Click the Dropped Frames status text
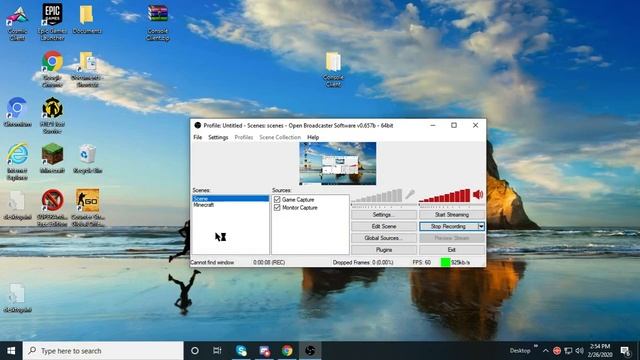 pos(363,262)
